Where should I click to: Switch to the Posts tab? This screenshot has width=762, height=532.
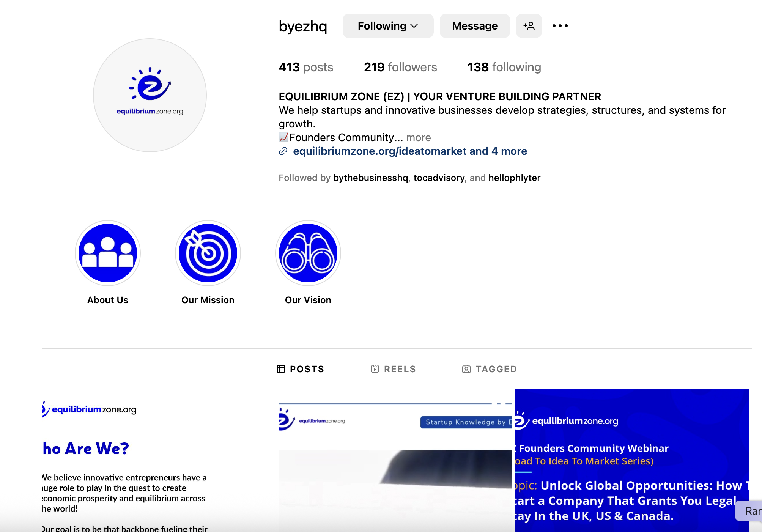[301, 369]
